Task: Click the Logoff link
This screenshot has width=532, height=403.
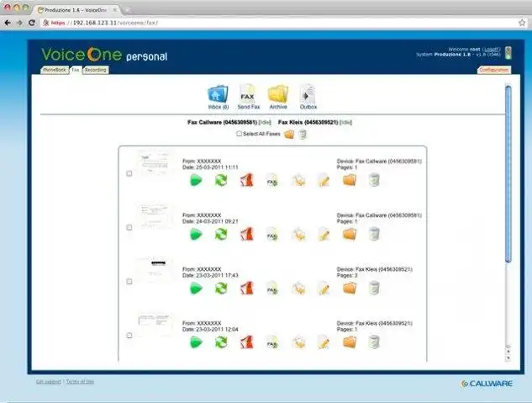Action: (491, 50)
